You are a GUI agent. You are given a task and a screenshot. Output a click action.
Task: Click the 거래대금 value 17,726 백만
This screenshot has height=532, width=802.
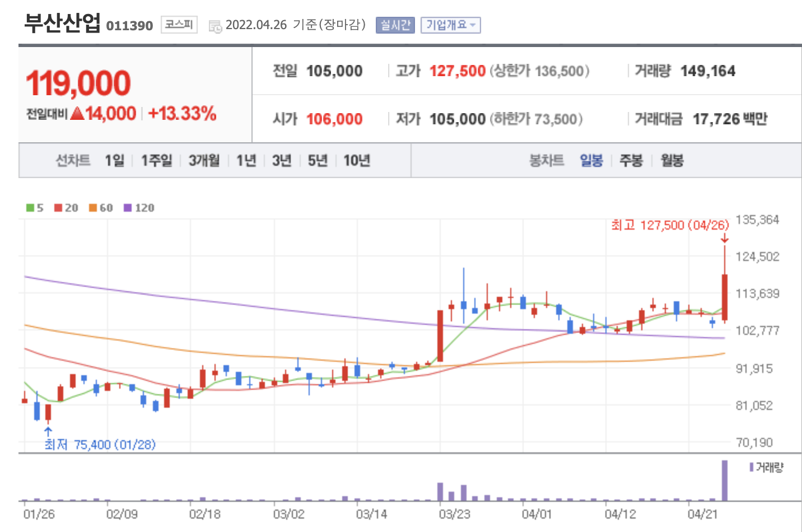[x=730, y=119]
